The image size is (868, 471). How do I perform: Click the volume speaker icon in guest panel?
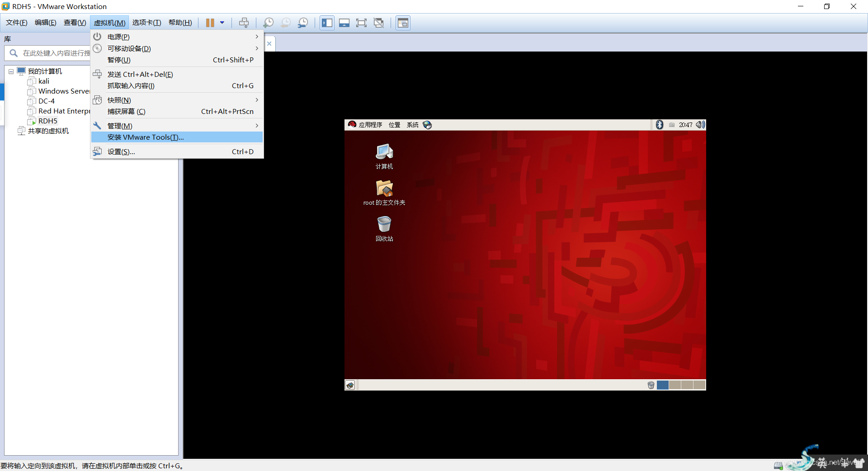click(700, 125)
